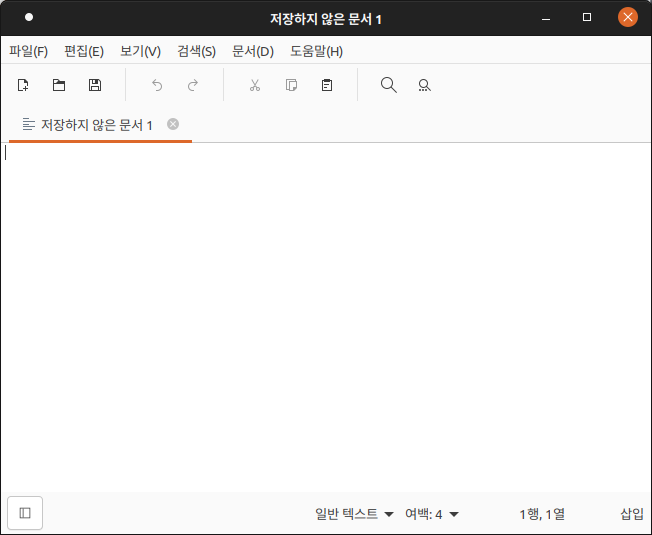Open the 여백: 4 tab width dropdown
652x535 pixels.
click(x=432, y=514)
